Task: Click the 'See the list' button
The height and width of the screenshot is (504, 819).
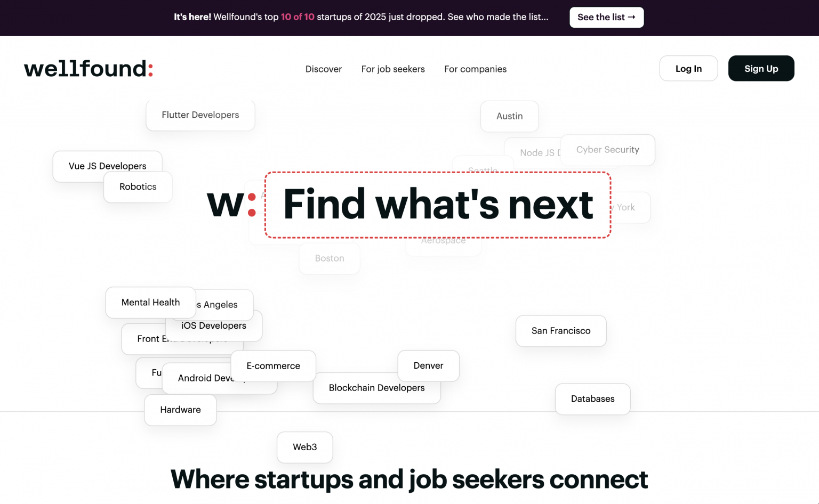Action: (x=606, y=17)
